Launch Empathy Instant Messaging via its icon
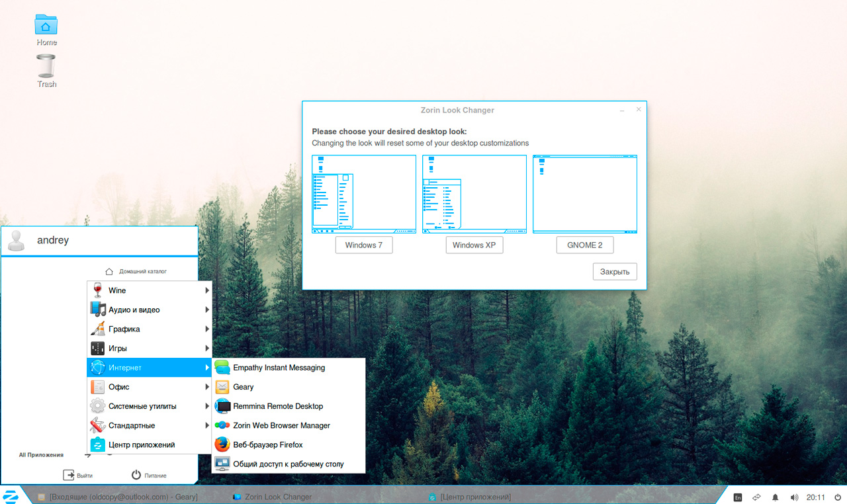 click(x=222, y=368)
